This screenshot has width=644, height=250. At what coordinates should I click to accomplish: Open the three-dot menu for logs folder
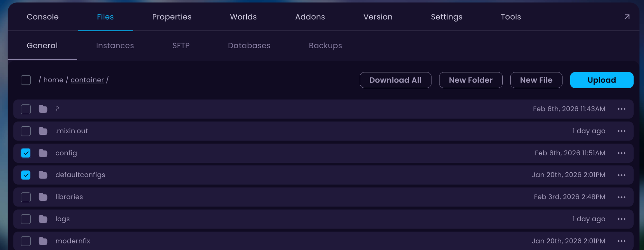[621, 219]
